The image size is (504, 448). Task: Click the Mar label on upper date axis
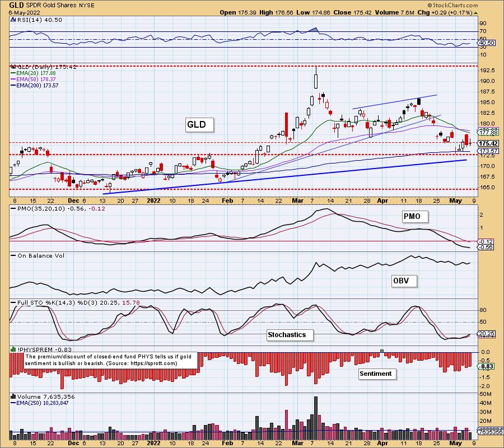pyautogui.click(x=298, y=200)
